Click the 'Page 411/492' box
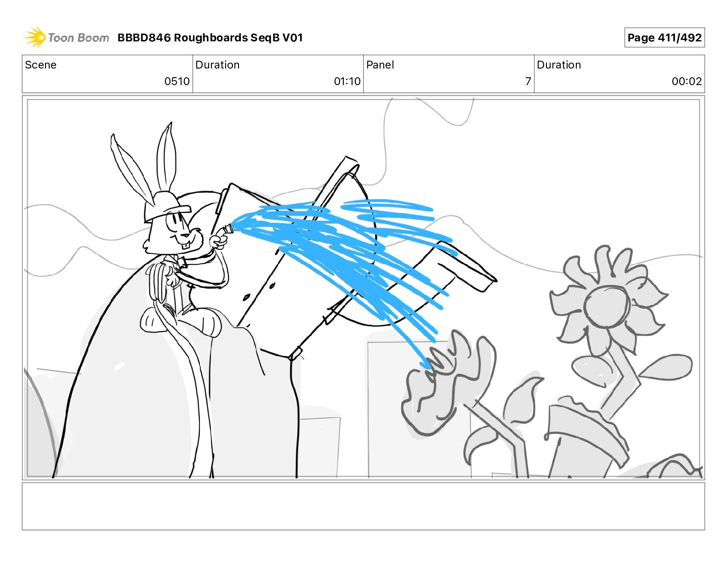Viewport: 728px width, 563px height. coord(664,38)
